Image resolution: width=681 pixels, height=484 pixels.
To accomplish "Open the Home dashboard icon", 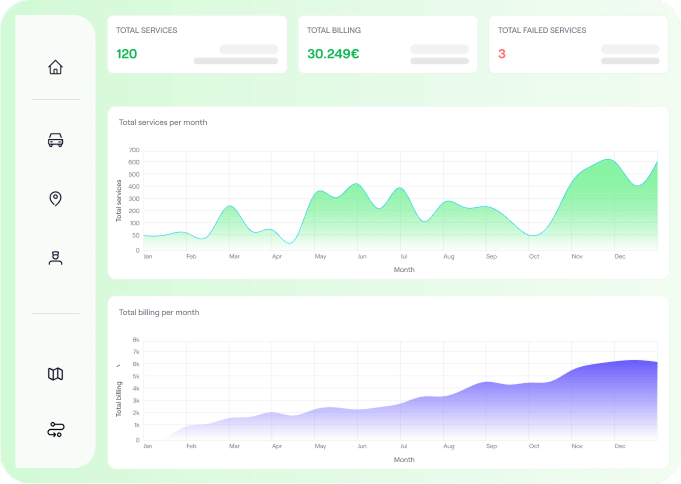I will pyautogui.click(x=55, y=67).
